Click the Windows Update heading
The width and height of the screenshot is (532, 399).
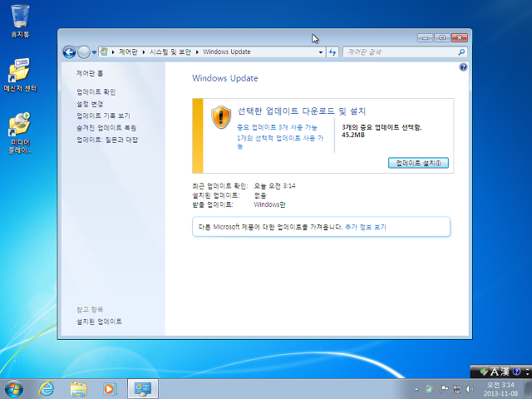(x=225, y=78)
